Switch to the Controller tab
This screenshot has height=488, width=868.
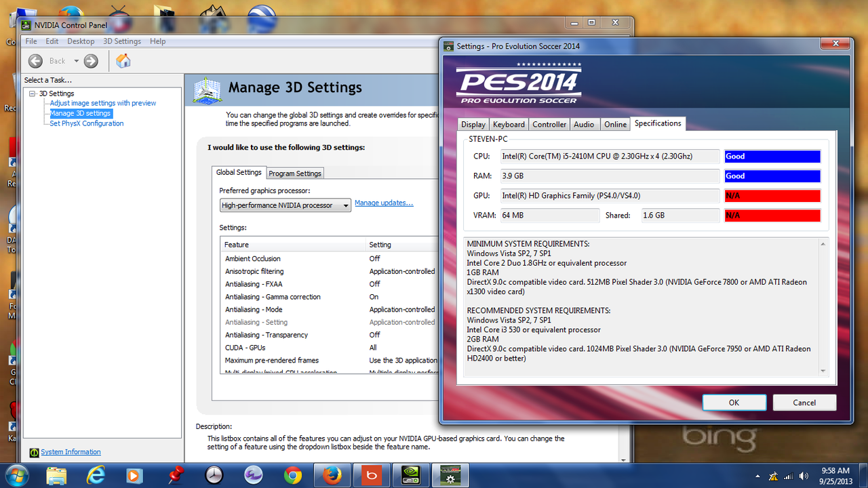pyautogui.click(x=549, y=125)
